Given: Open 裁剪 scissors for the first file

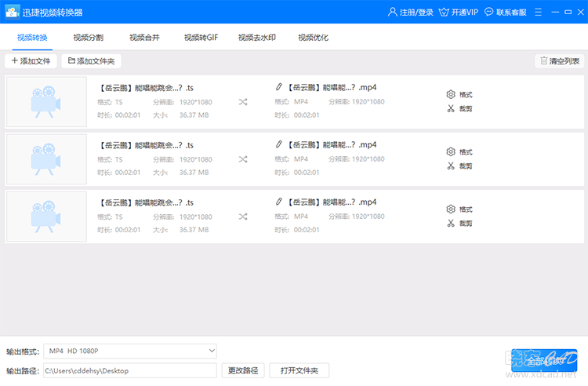Looking at the screenshot, I should point(459,109).
